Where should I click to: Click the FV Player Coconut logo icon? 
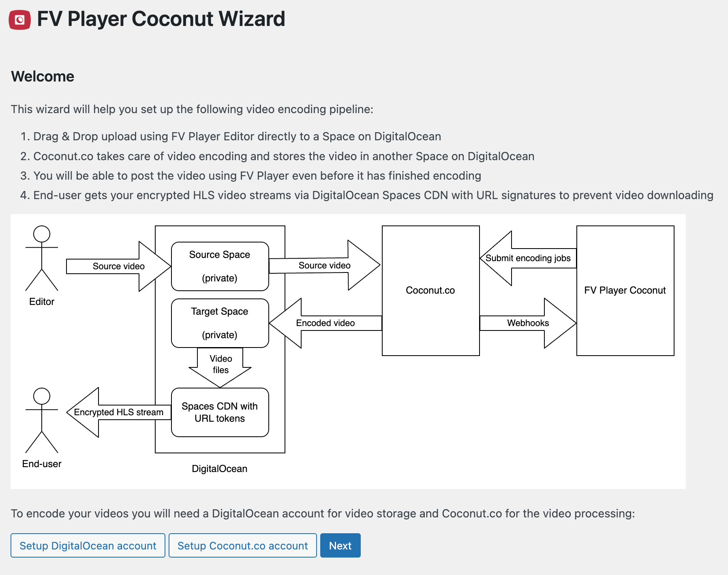(19, 19)
